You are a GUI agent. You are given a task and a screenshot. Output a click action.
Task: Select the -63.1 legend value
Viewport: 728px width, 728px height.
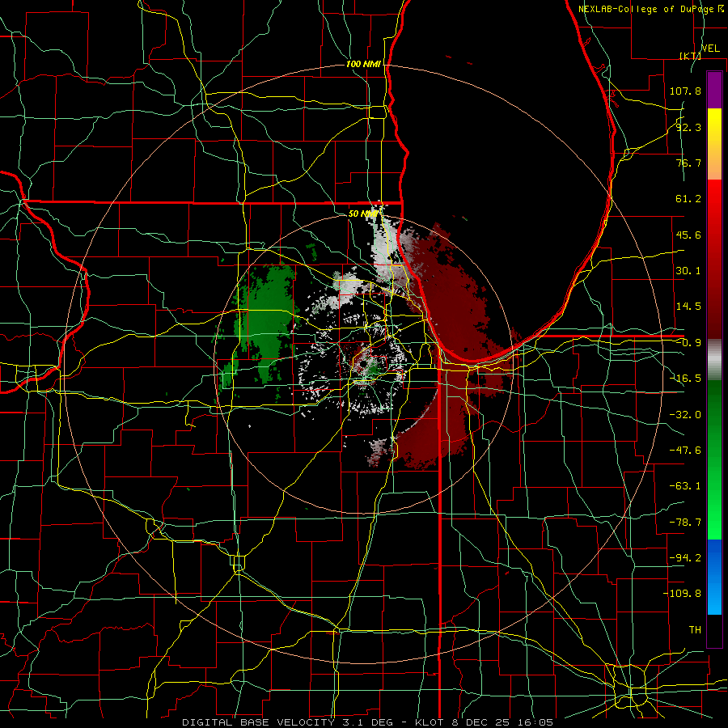click(x=685, y=486)
